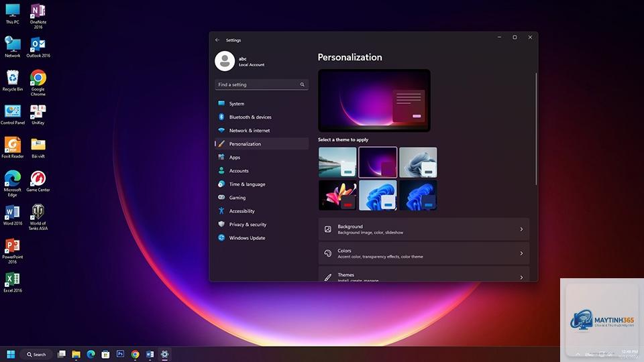Image resolution: width=644 pixels, height=362 pixels.
Task: Expand Themes row chevron
Action: click(521, 277)
